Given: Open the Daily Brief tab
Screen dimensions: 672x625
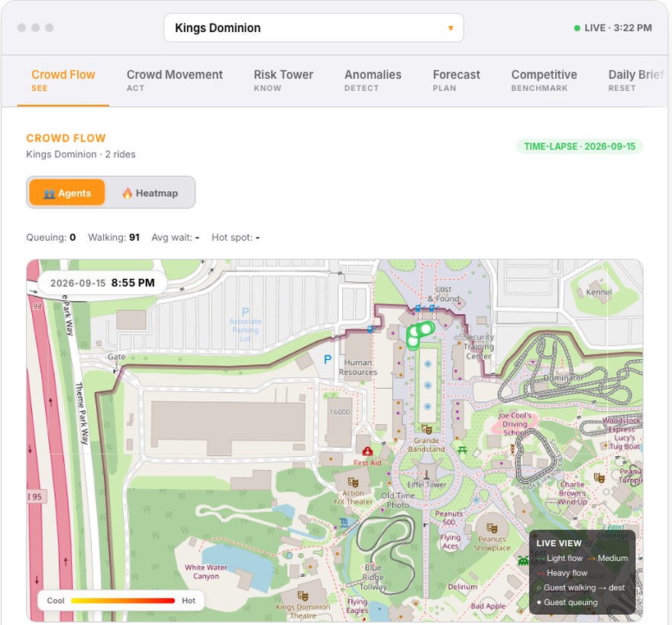Looking at the screenshot, I should (636, 80).
